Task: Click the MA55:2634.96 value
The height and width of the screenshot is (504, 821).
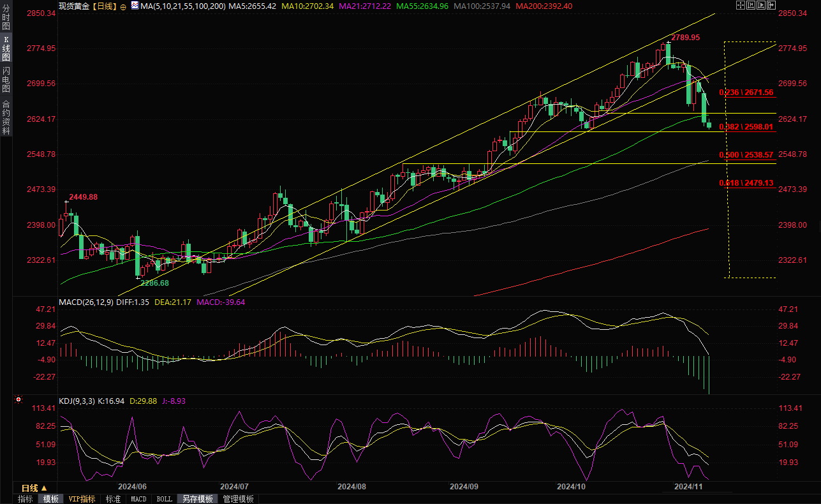Action: 422,6
